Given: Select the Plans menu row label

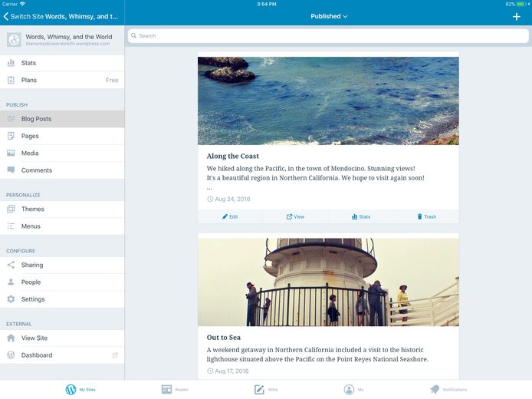Looking at the screenshot, I should click(29, 80).
